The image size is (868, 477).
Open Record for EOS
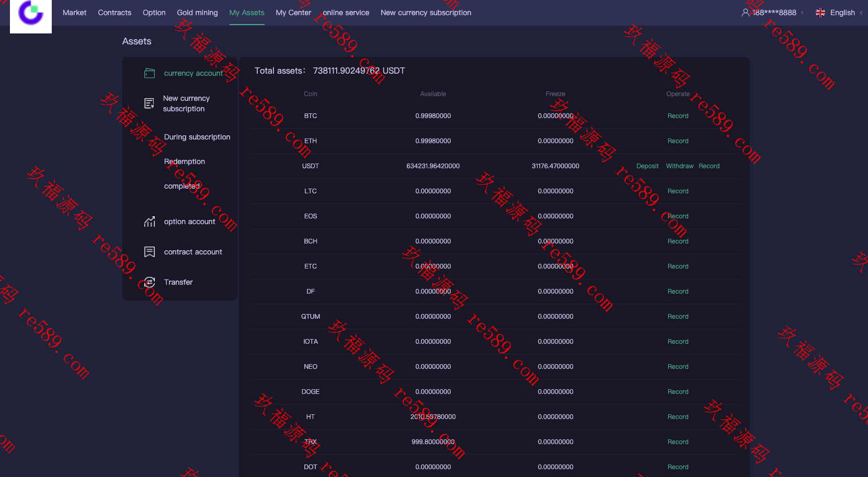(x=678, y=216)
